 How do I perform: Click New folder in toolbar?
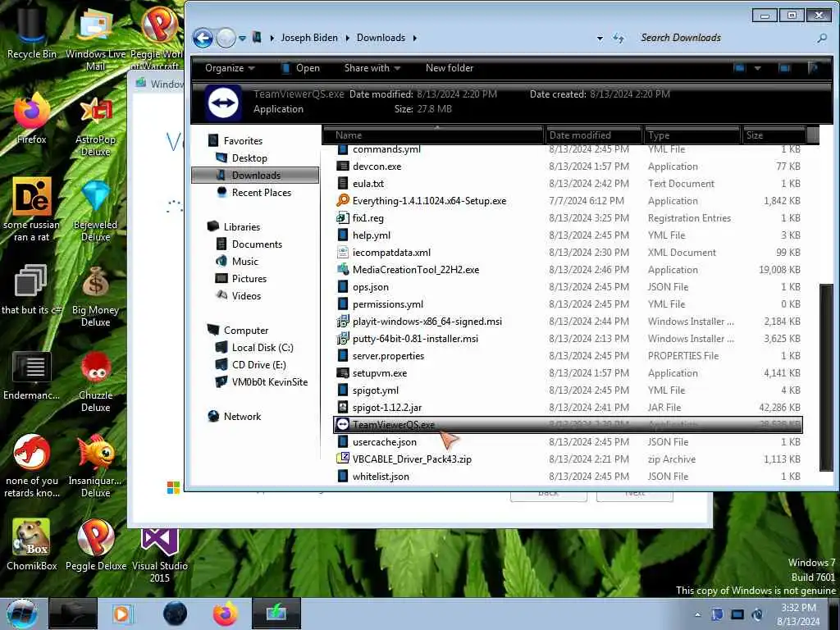pos(450,68)
